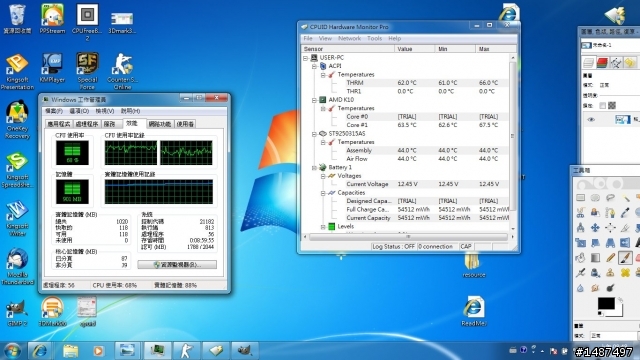Select the Foreground Select tool
Screen dimensions: 640x360
pos(595,213)
